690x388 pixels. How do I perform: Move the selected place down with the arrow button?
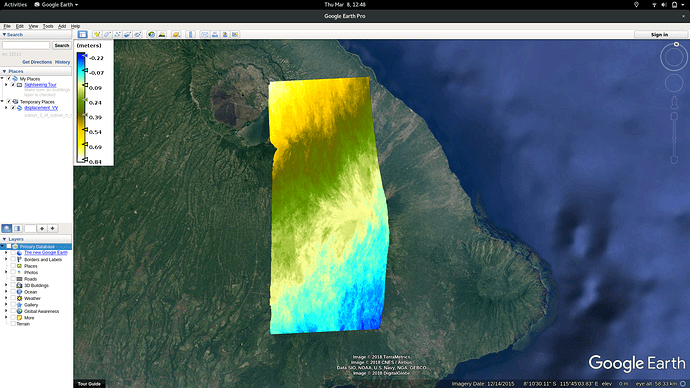[52, 228]
